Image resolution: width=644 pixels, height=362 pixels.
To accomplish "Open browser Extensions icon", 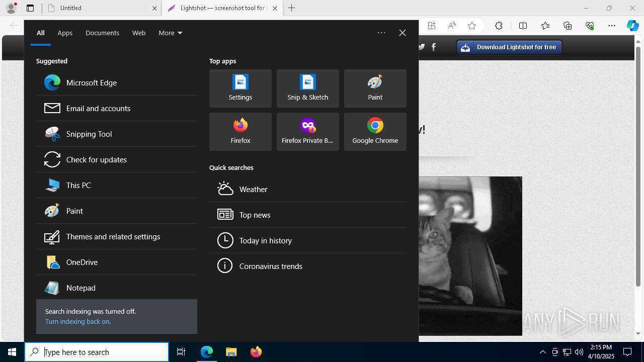I will 499,26.
